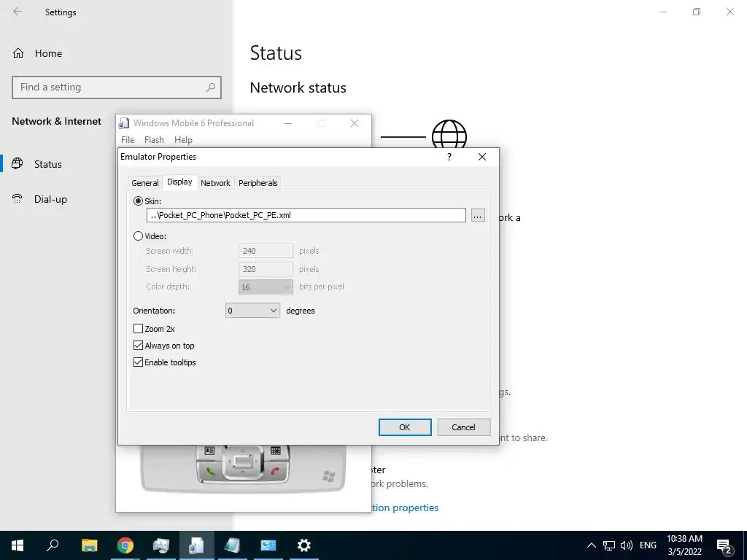The image size is (747, 560).
Task: Select the Skin radio button
Action: pos(138,201)
